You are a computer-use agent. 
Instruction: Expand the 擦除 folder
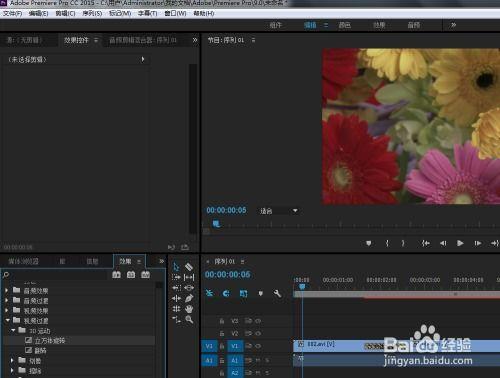pos(12,370)
